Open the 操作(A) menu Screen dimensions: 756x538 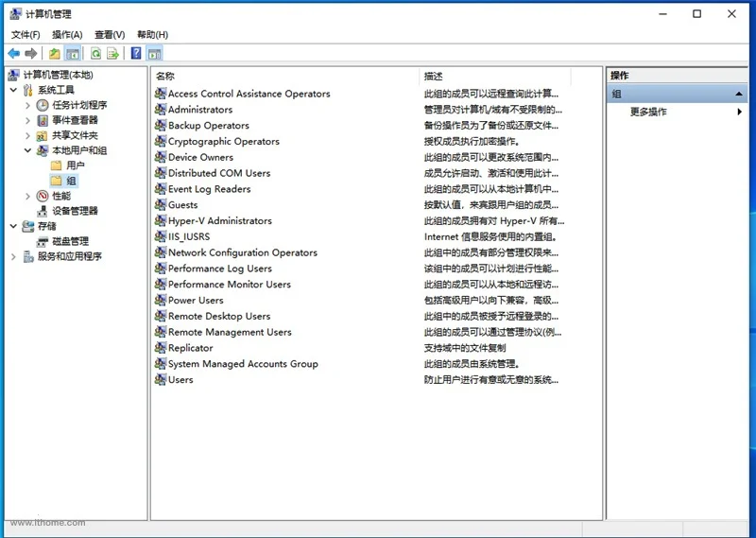click(x=67, y=35)
